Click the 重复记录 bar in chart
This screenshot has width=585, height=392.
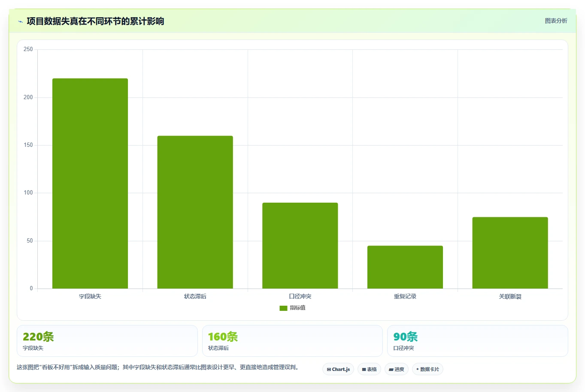(405, 267)
